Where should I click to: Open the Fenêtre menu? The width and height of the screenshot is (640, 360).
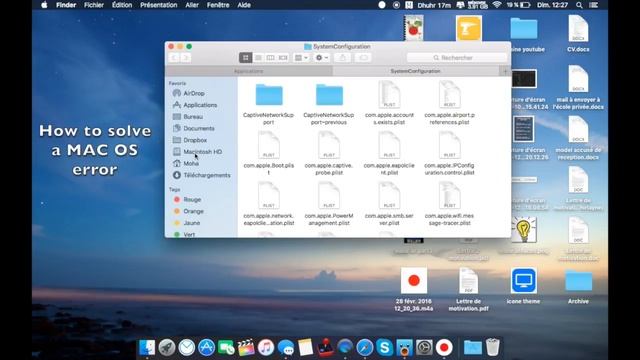pyautogui.click(x=218, y=5)
